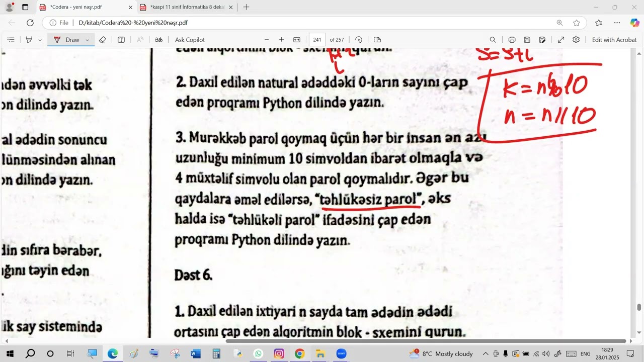Open Zoom app from taskbar
644x362 pixels.
(342, 353)
